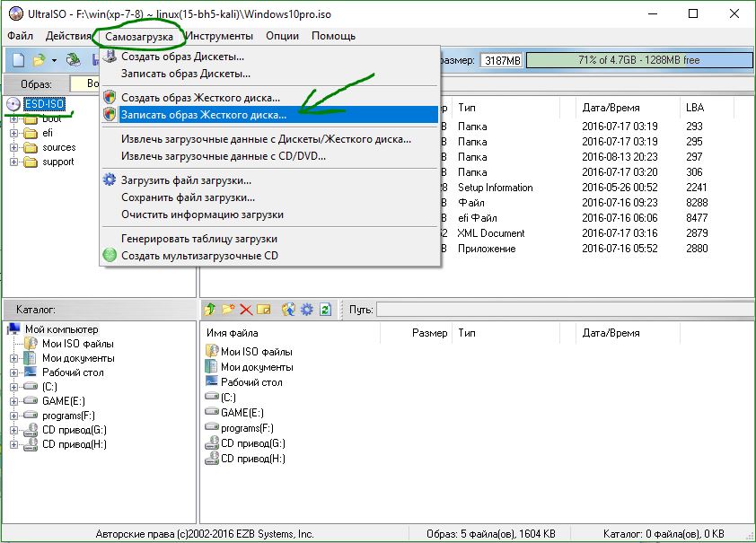This screenshot has width=756, height=543.
Task: Click the blue gear icon in the catalog toolbar
Action: coord(307,310)
